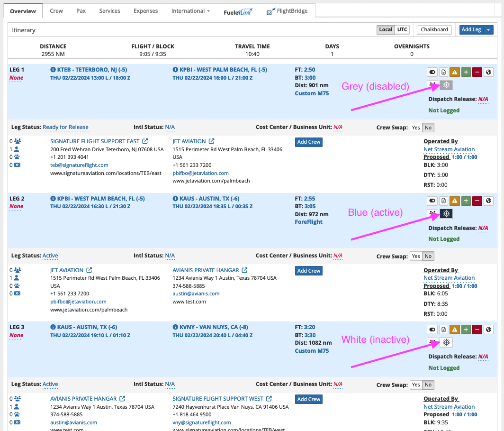Open the info icon beside KTEB - Teterboro

[53, 70]
